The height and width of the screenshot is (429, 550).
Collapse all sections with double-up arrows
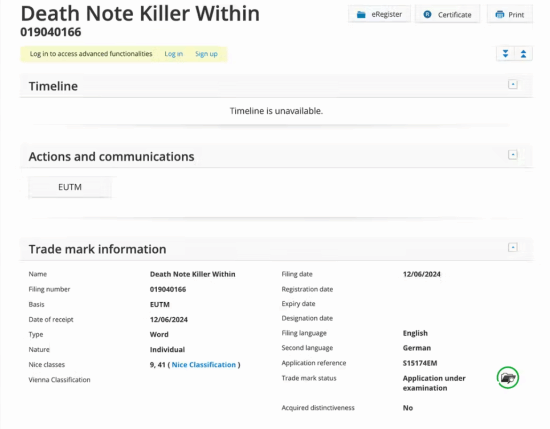click(x=523, y=54)
